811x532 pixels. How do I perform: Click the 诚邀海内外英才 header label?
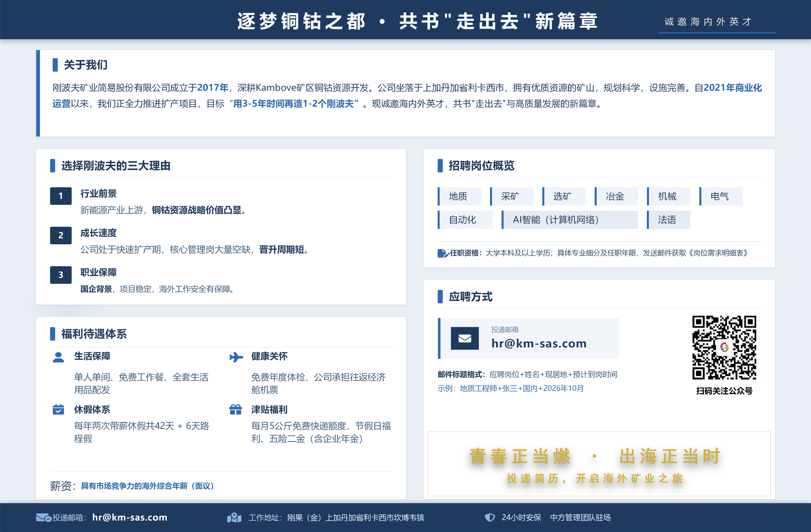(708, 22)
